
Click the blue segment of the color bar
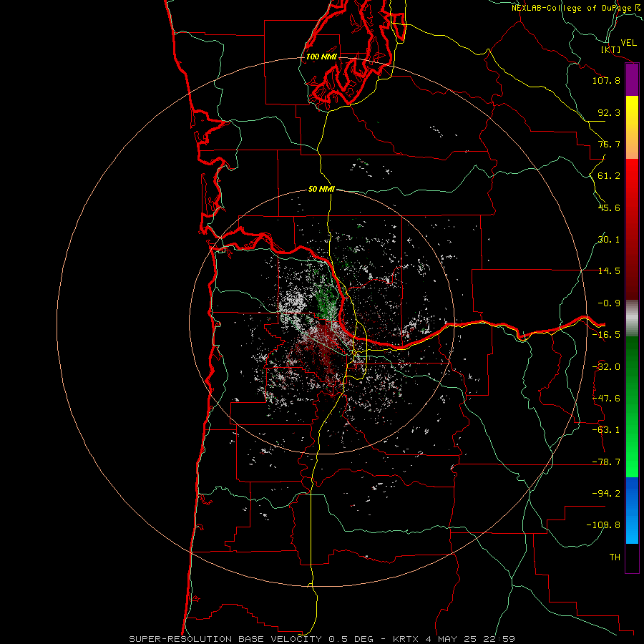point(632,510)
